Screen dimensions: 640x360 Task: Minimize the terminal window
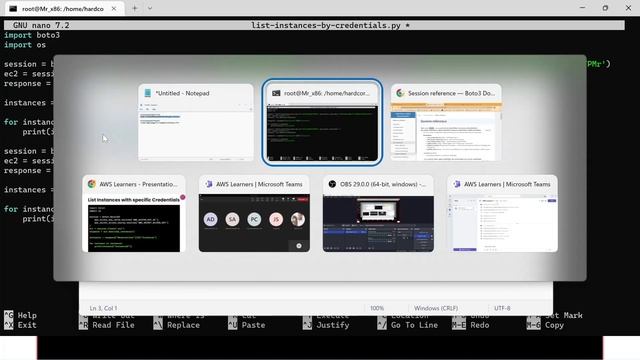582,8
